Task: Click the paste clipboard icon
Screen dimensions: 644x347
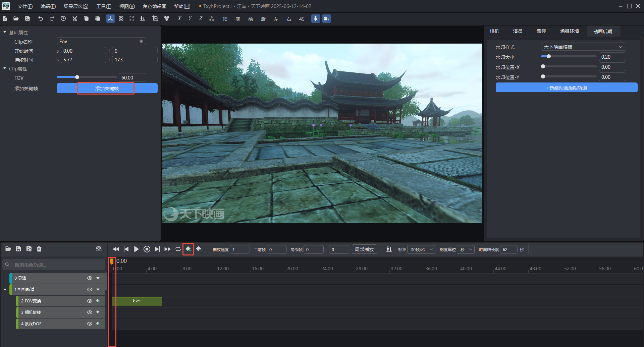Action: coord(98,19)
